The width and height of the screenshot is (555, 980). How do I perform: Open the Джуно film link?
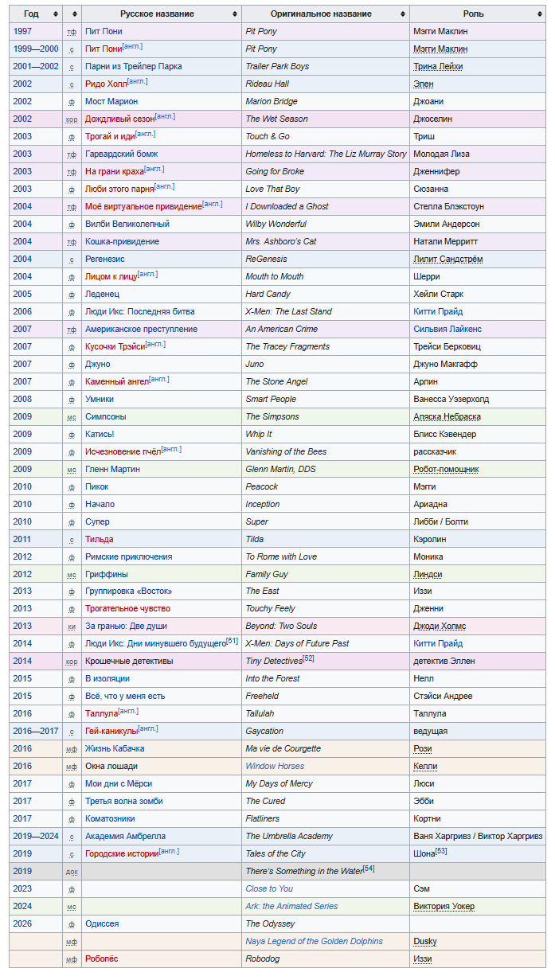tap(97, 365)
